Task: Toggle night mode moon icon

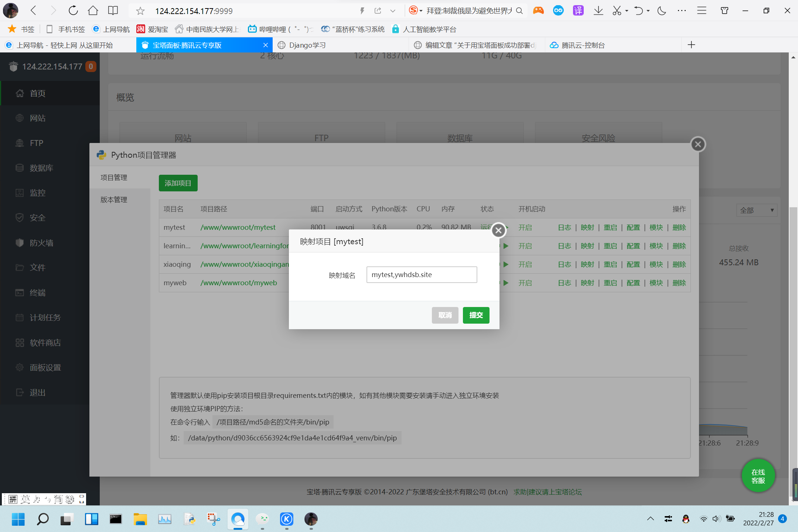Action: pyautogui.click(x=662, y=11)
